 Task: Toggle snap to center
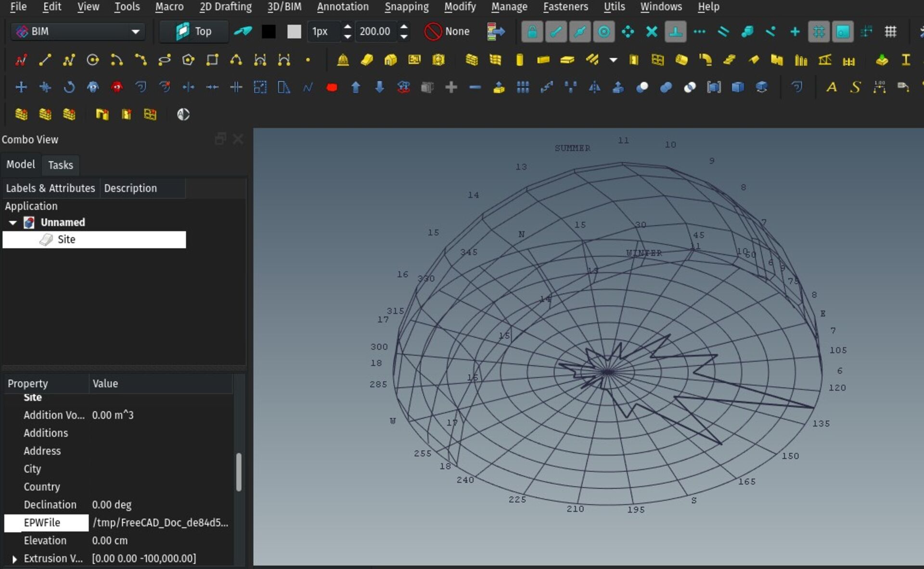coord(603,32)
